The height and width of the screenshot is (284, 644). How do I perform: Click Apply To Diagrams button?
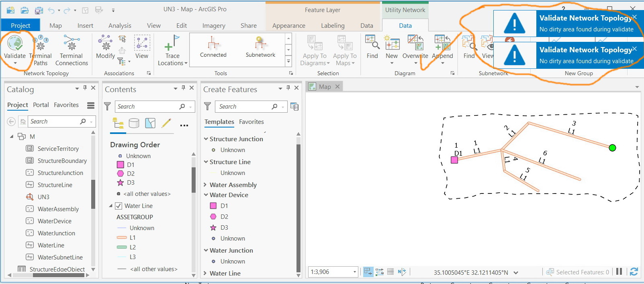[x=315, y=50]
